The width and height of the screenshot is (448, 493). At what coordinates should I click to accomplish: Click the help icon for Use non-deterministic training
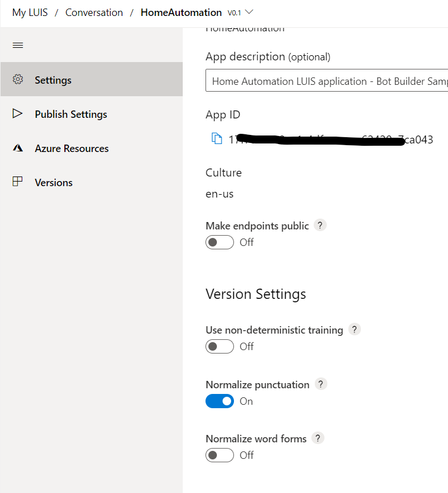pyautogui.click(x=354, y=329)
